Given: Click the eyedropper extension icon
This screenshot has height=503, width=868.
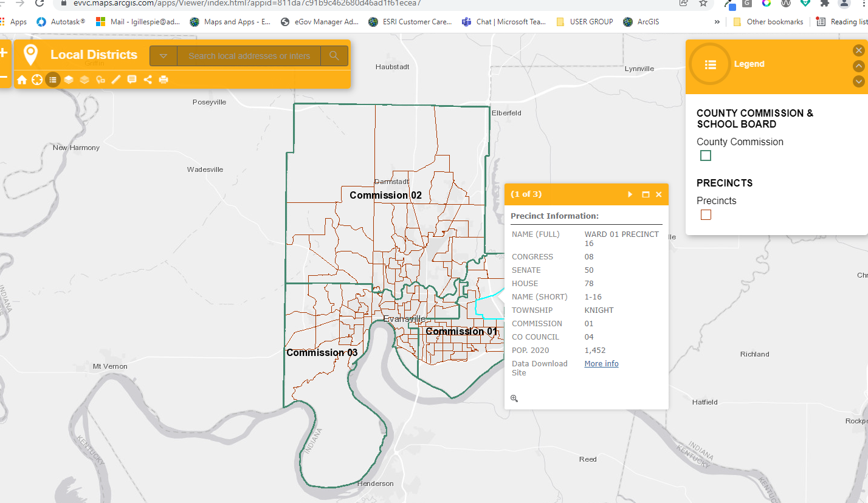Looking at the screenshot, I should pos(729,4).
